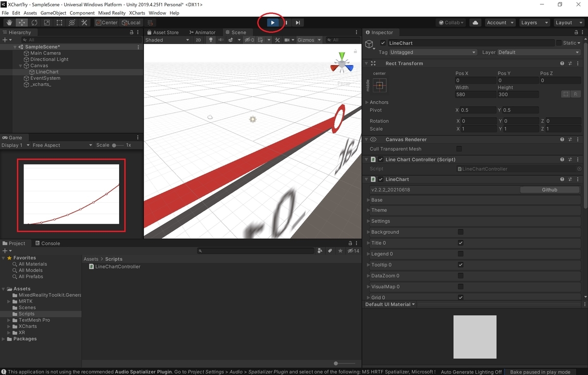The width and height of the screenshot is (588, 375).
Task: Select the Move tool
Action: pyautogui.click(x=22, y=23)
